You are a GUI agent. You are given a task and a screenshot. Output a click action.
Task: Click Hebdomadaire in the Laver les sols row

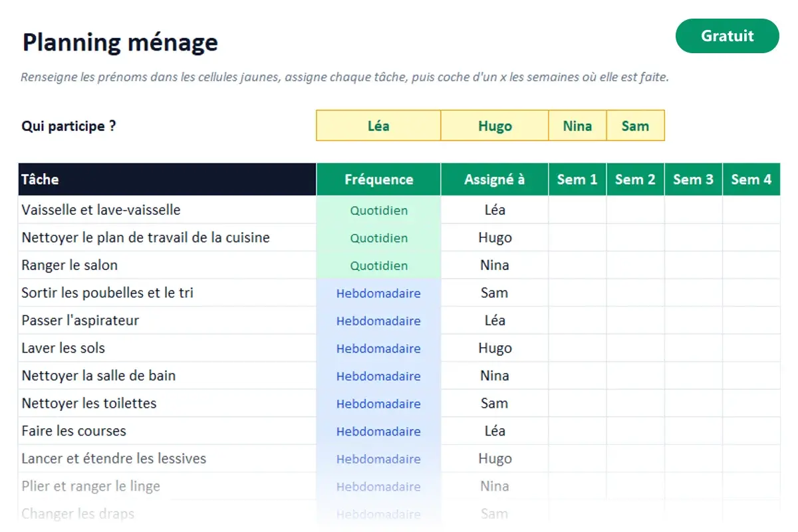[x=378, y=348]
